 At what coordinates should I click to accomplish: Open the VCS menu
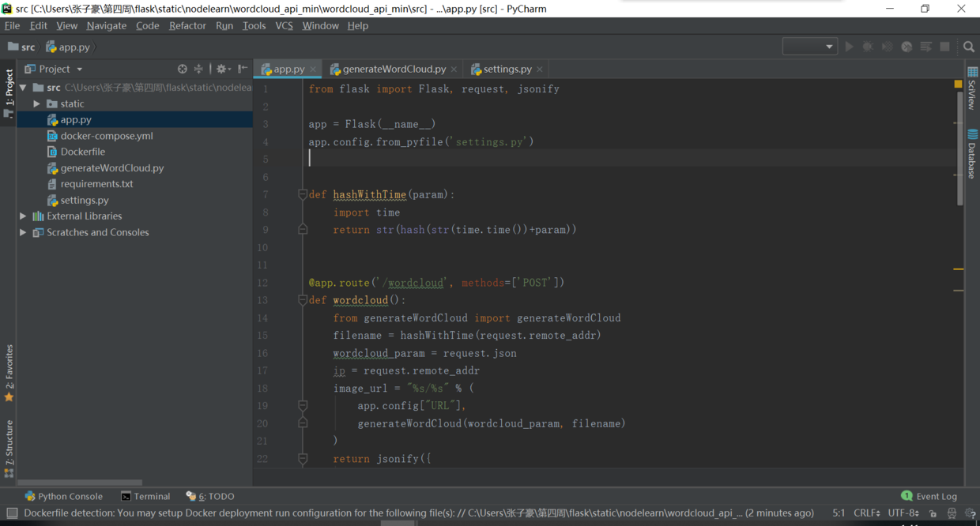pos(284,25)
